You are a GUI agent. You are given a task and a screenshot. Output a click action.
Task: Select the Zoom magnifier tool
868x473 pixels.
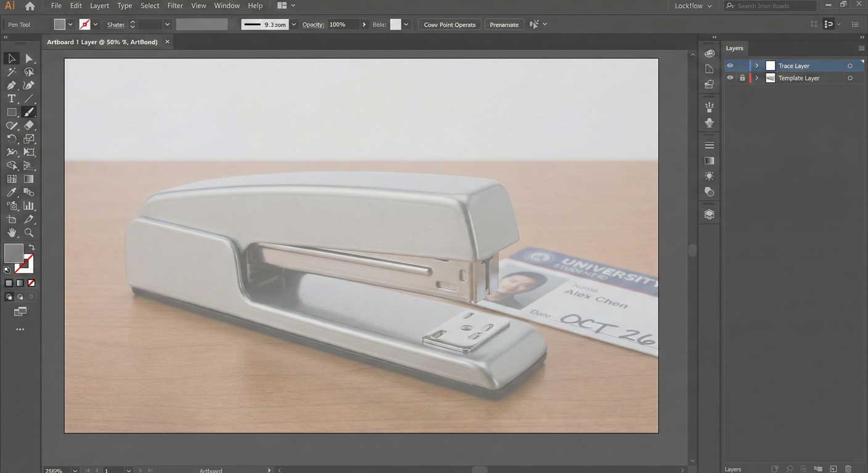[x=29, y=233]
